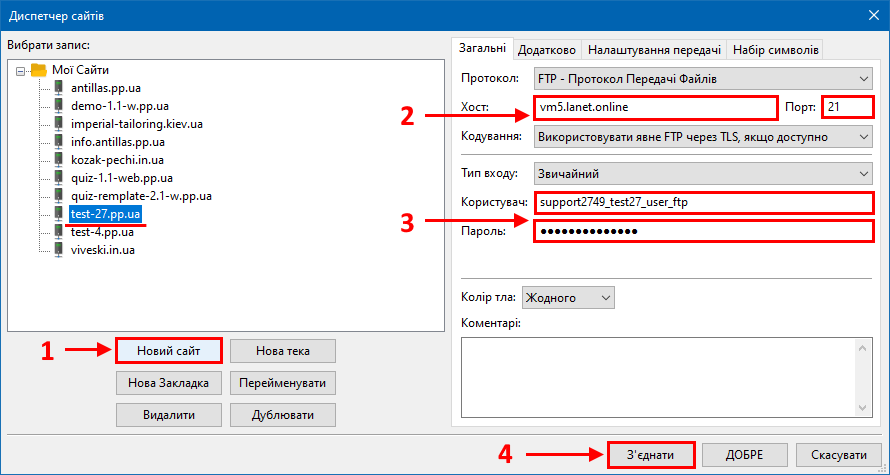
Task: Click the server icon next to viveski.in.ua
Action: pos(59,250)
